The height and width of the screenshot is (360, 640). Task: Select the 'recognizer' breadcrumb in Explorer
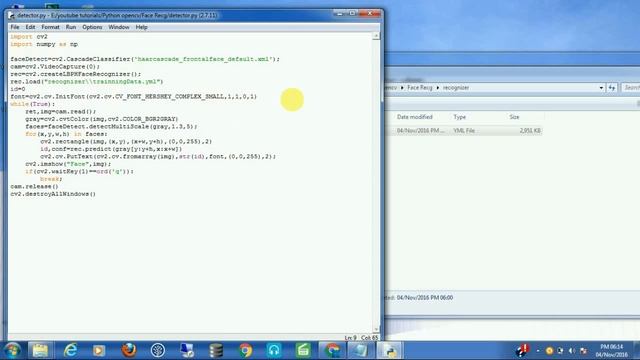click(456, 88)
